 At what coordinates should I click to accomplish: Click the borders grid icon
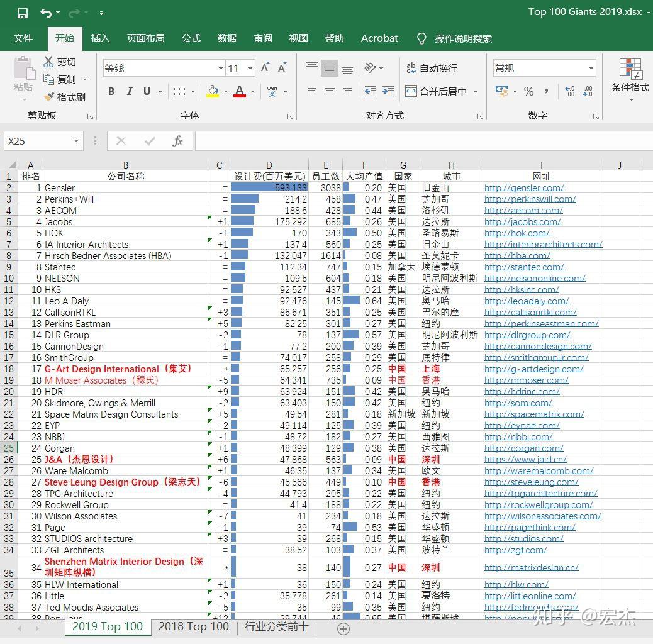click(x=179, y=91)
